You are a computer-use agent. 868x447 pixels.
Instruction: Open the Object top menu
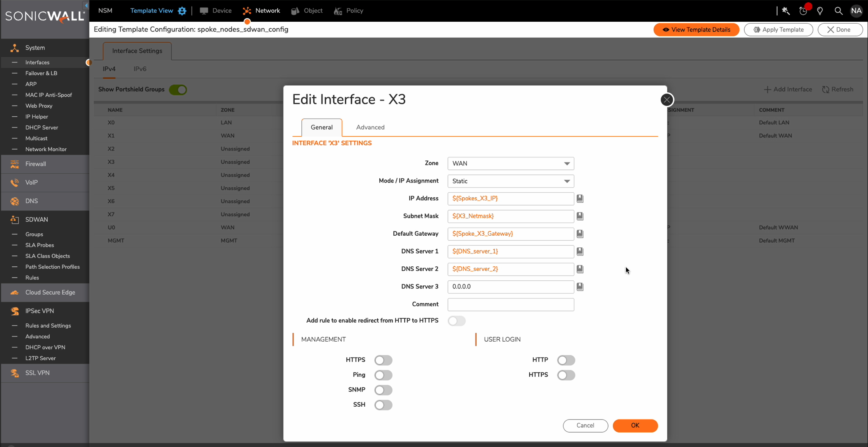tap(307, 11)
